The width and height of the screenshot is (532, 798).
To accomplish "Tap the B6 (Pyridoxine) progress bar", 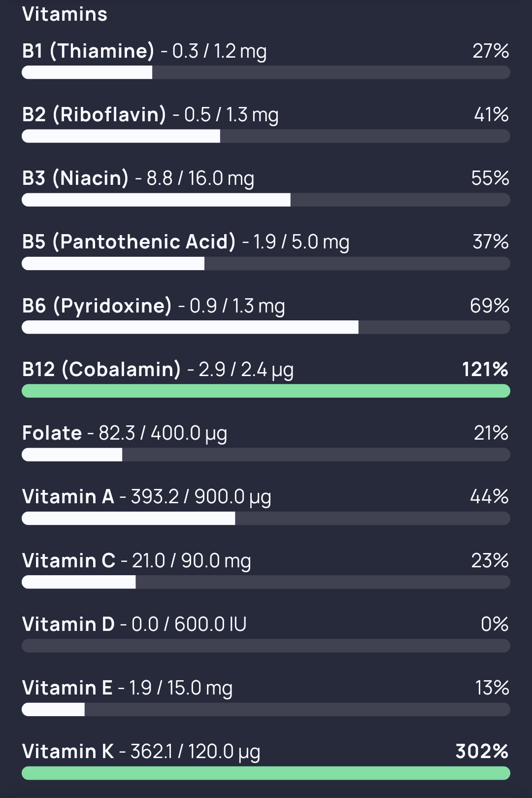I will 266,327.
